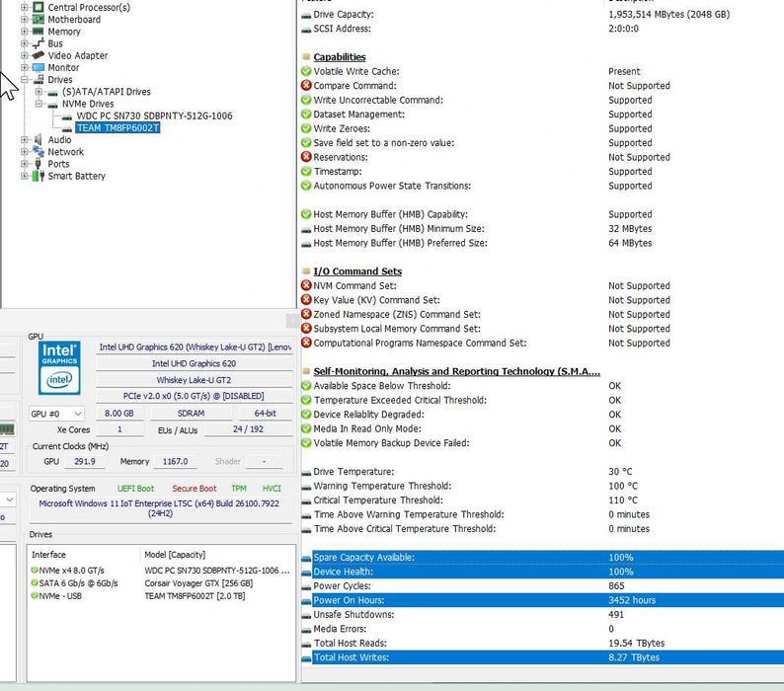Click the green status icon beside SATA 6 Gb/s
The image size is (784, 691).
click(x=34, y=583)
